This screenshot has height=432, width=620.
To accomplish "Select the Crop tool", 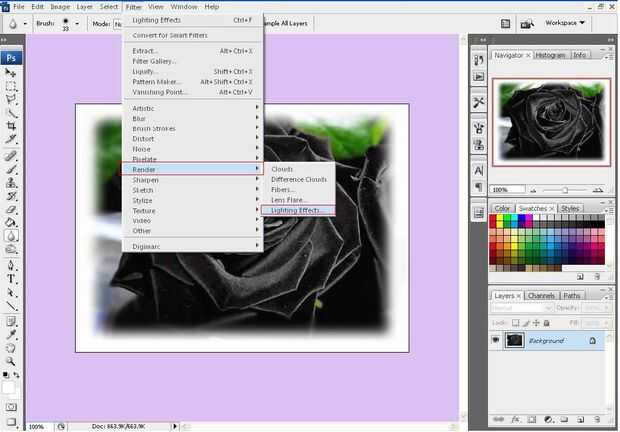I will pos(11,126).
